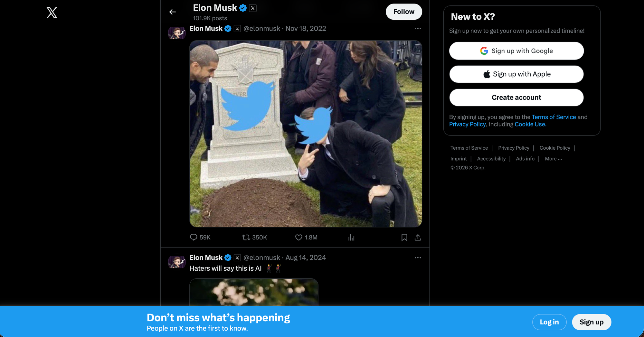The width and height of the screenshot is (644, 337).
Task: Open the Cookie Policy page
Action: pyautogui.click(x=554, y=148)
